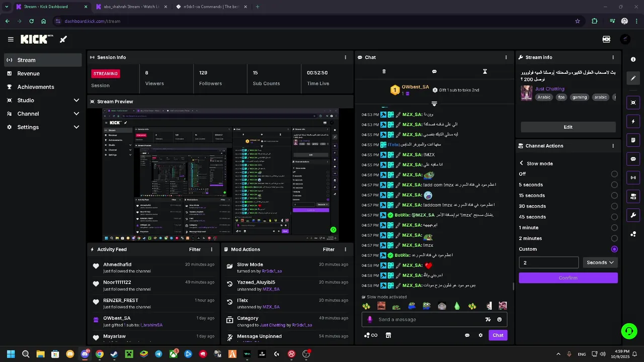Open the hamburger navigation menu

click(x=11, y=39)
